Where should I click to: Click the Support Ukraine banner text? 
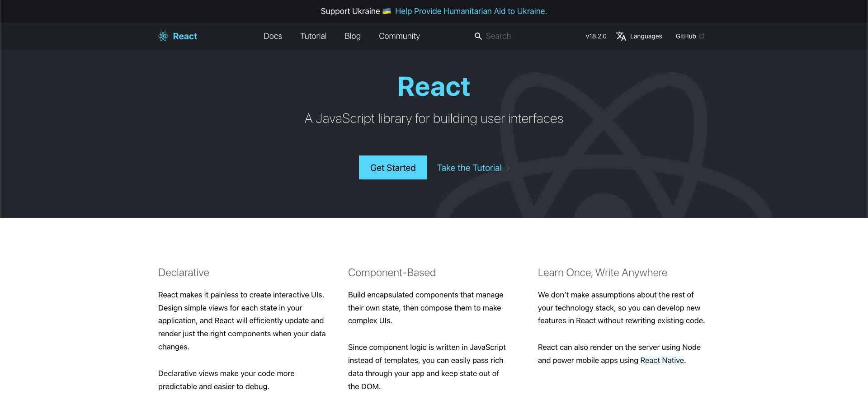[350, 11]
